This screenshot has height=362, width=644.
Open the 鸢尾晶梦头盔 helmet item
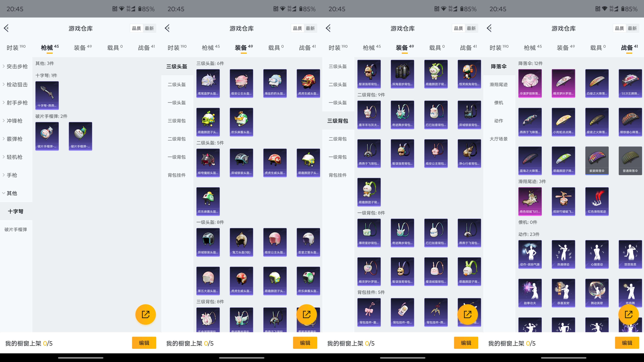(x=208, y=83)
